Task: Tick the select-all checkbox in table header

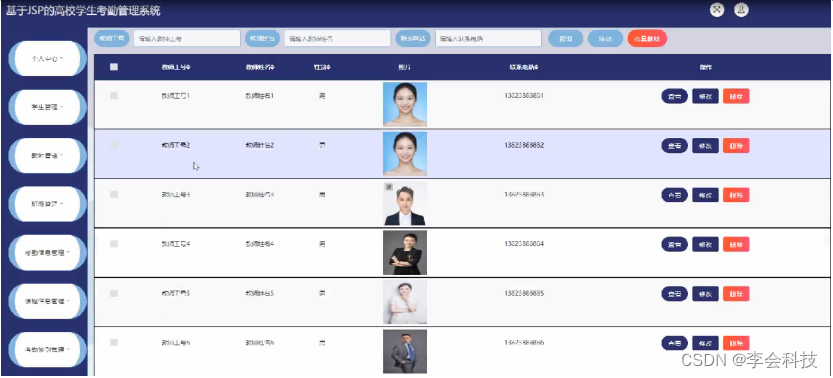Action: pos(114,67)
